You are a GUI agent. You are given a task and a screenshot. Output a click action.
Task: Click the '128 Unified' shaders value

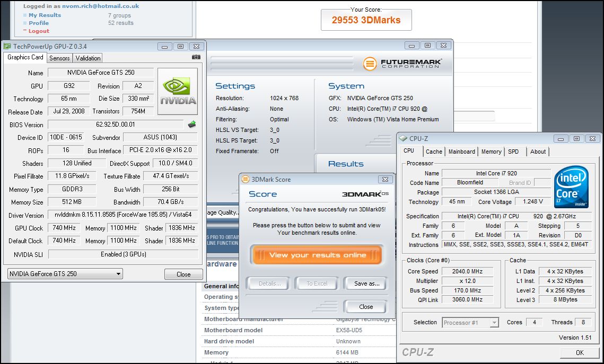pos(77,163)
